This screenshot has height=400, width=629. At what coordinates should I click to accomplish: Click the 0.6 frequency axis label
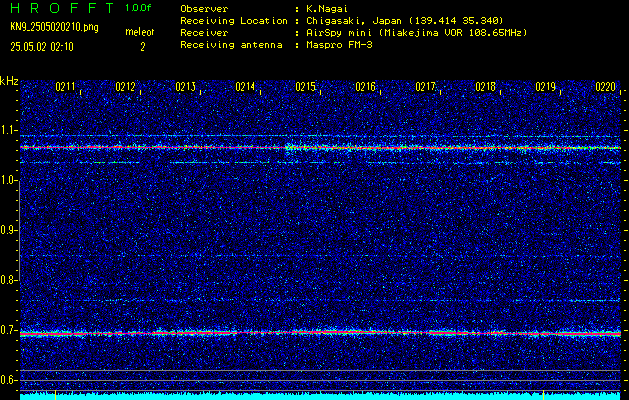pyautogui.click(x=8, y=380)
